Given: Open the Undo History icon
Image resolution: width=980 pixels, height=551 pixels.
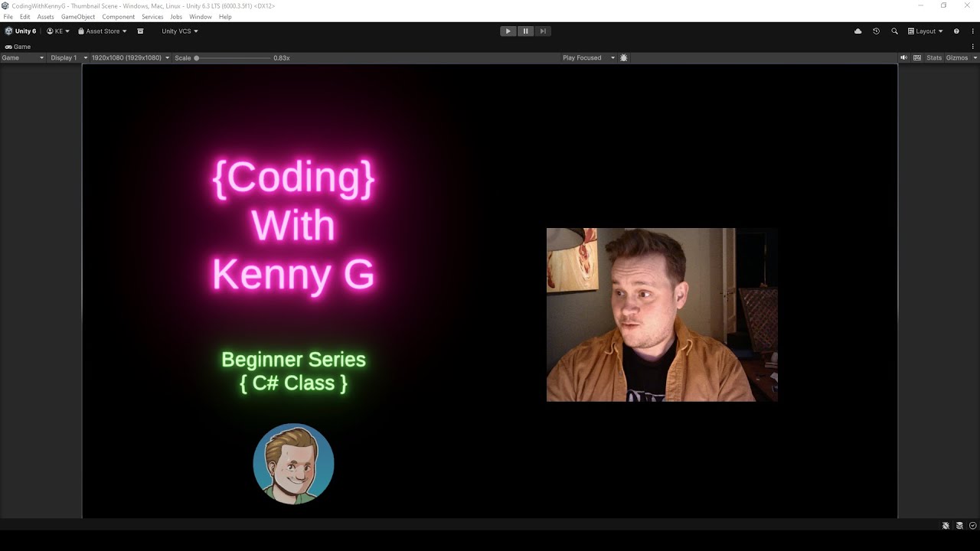Looking at the screenshot, I should tap(876, 31).
